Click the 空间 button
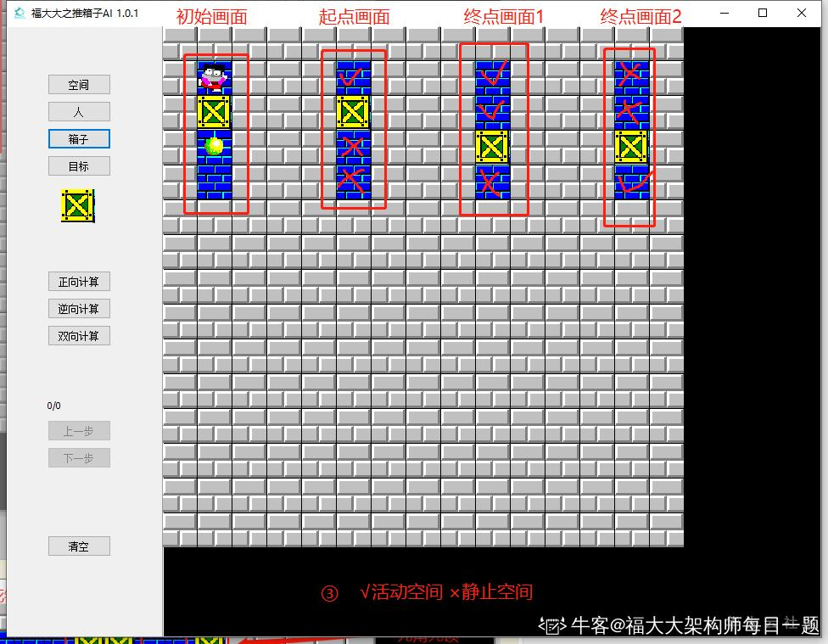Screen dimensions: 828x644 79,85
